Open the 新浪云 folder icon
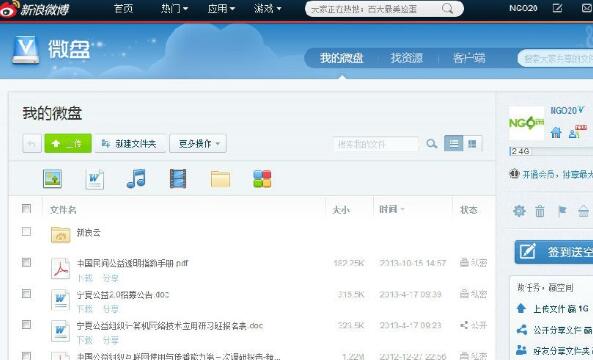Viewport: 593px width, 360px height. click(61, 234)
